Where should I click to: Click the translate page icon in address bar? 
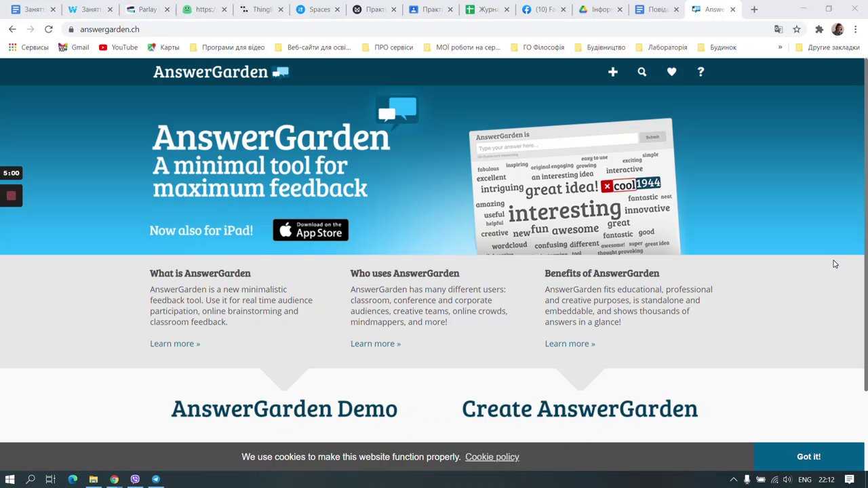point(778,29)
